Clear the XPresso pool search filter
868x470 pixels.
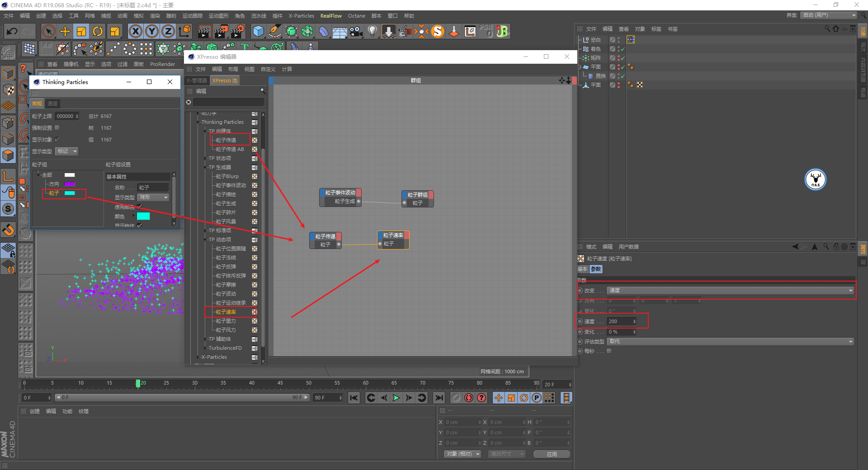(x=189, y=102)
